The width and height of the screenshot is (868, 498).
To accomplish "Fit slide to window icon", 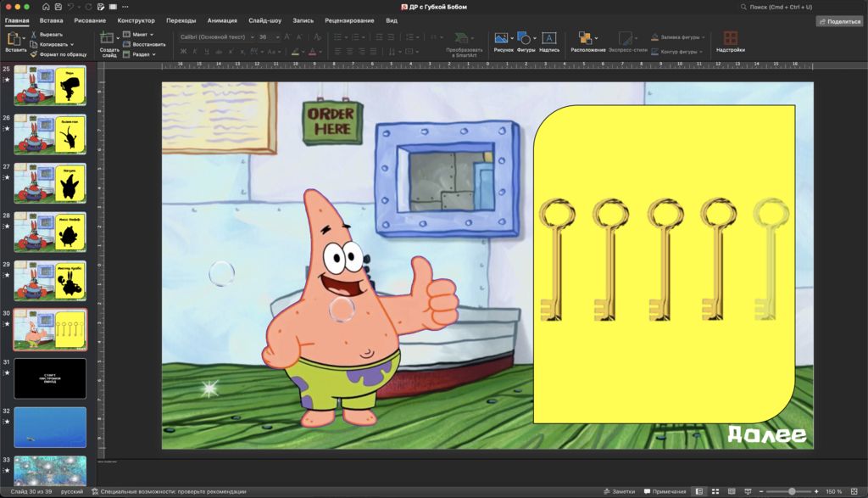I will coord(854,491).
